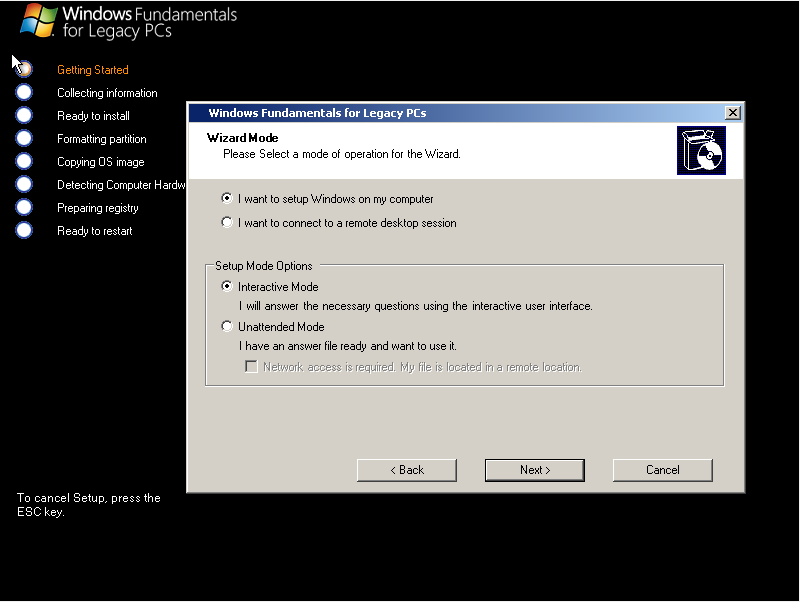800x602 pixels.
Task: Tick the 'Network access is required' checkbox
Action: pos(252,367)
